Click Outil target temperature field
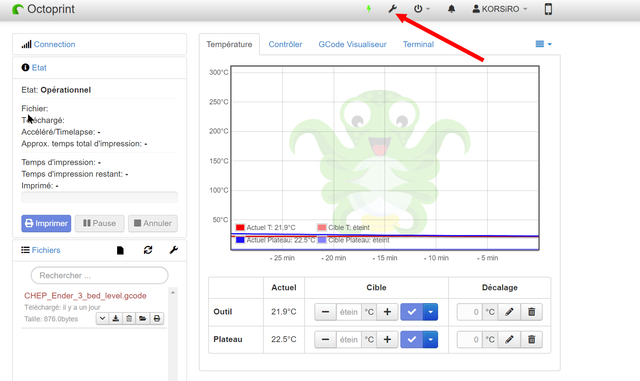 (349, 312)
